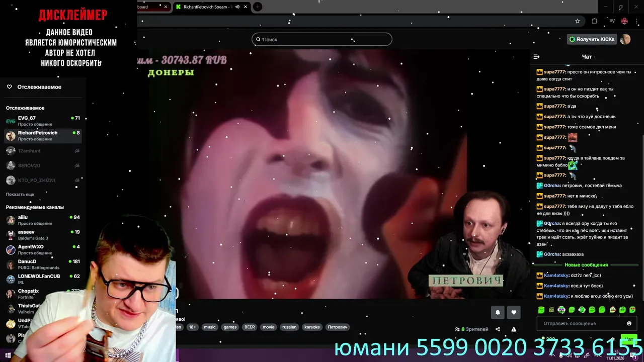The width and height of the screenshot is (644, 362).
Task: Open offline channel SEROV20
Action: pyautogui.click(x=43, y=165)
